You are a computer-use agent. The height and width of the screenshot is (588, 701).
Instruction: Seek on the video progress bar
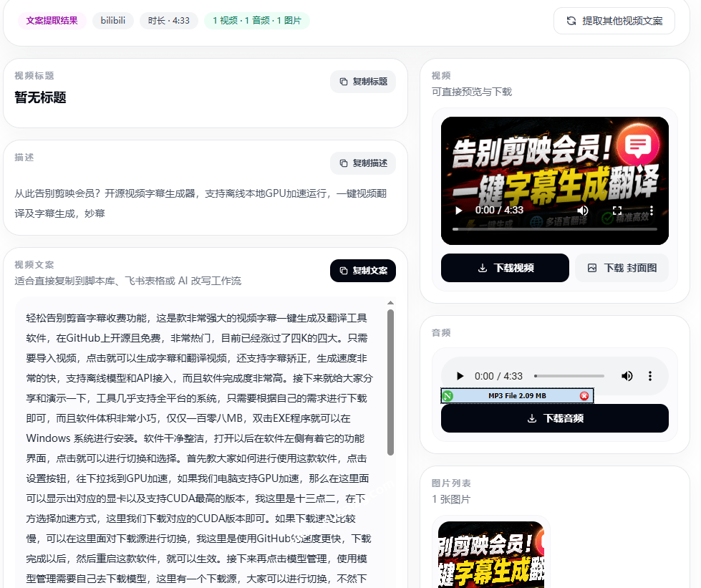click(x=555, y=229)
